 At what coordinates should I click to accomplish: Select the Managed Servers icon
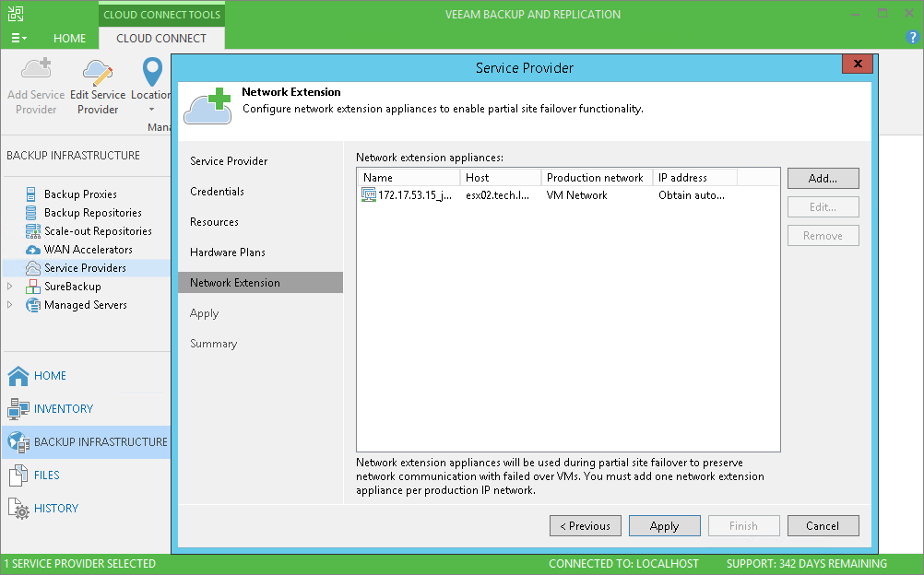coord(33,305)
